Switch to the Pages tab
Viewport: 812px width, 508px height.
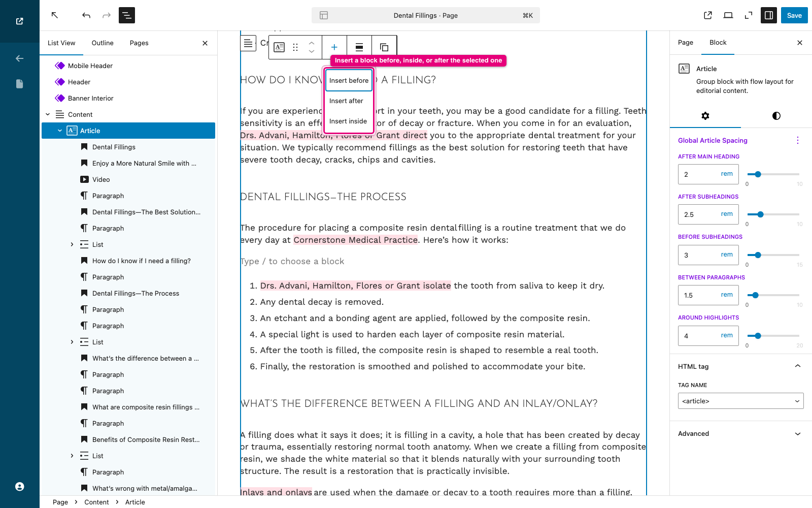139,43
